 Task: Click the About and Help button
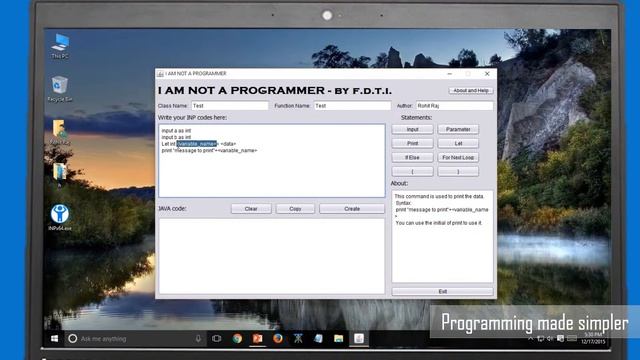tap(471, 91)
